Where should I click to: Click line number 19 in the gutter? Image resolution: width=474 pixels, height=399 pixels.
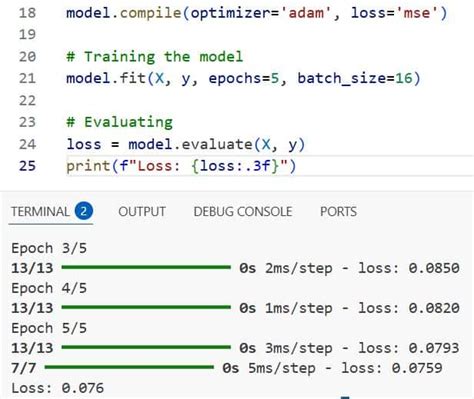(27, 34)
